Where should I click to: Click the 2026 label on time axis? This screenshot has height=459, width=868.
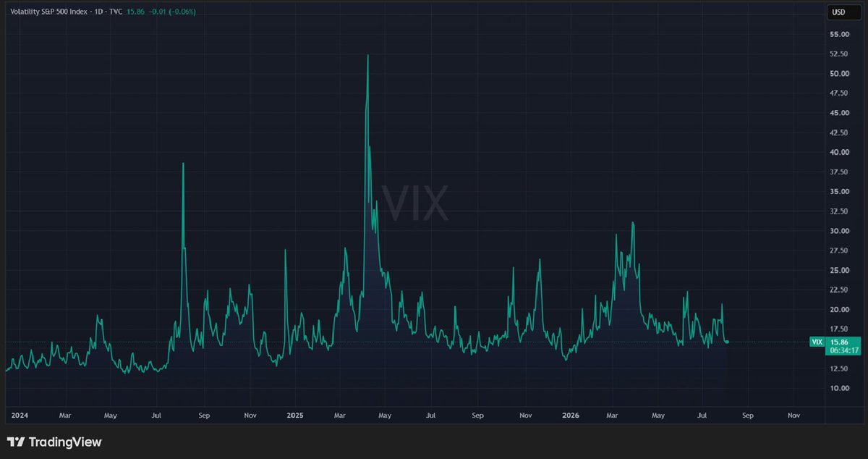click(x=571, y=416)
